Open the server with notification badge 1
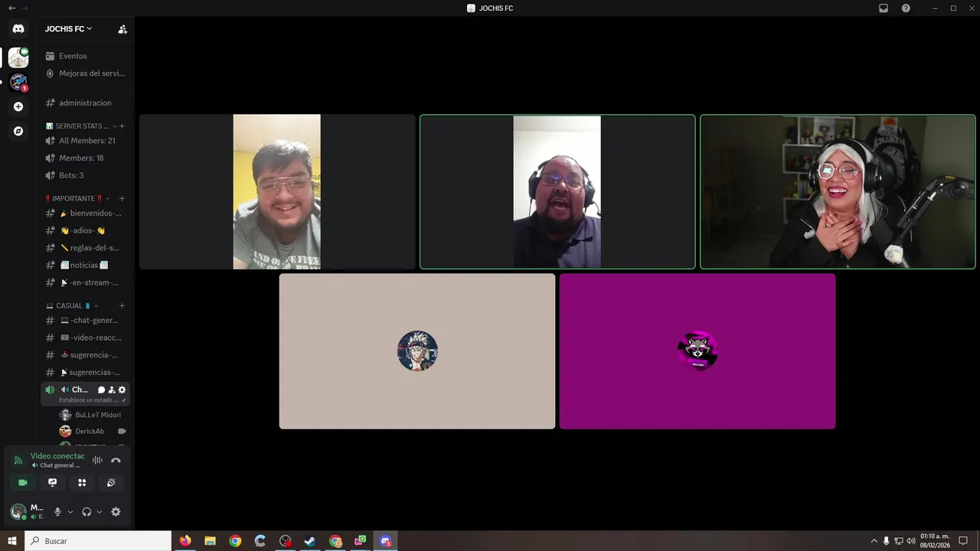The height and width of the screenshot is (551, 980). [x=18, y=82]
